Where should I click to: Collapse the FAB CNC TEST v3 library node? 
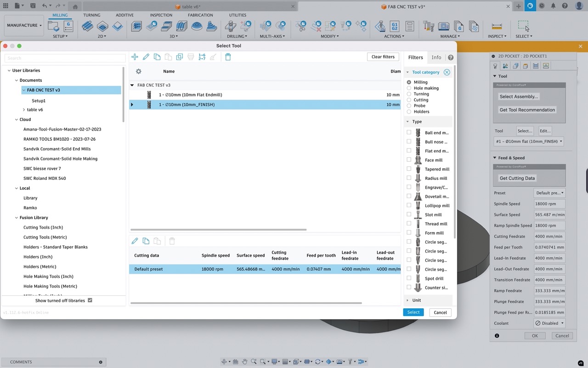24,90
